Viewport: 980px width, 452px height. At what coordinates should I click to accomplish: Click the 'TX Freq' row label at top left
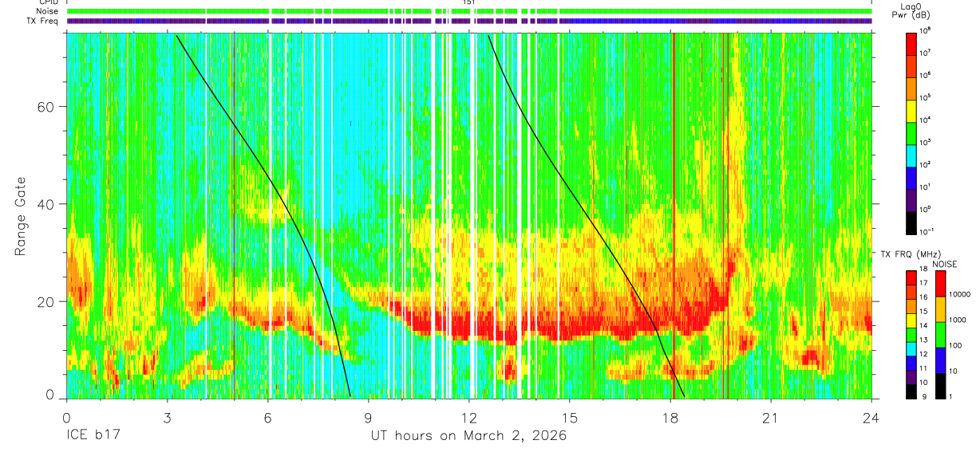pyautogui.click(x=44, y=21)
